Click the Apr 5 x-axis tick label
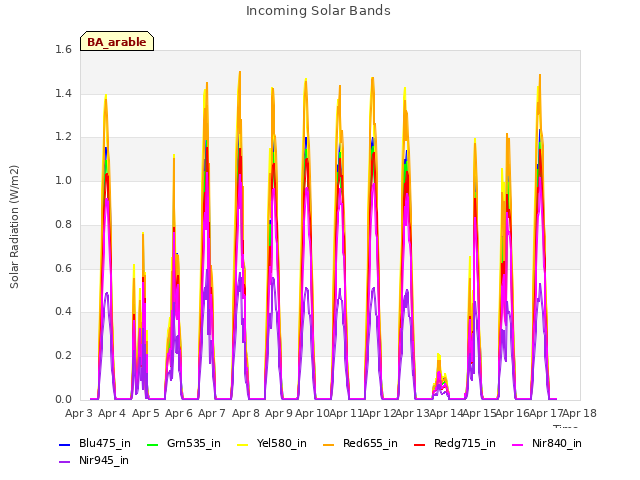This screenshot has height=480, width=640. [146, 413]
